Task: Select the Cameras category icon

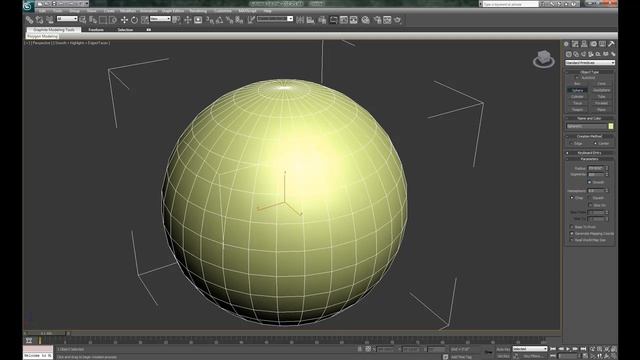Action: click(x=591, y=54)
